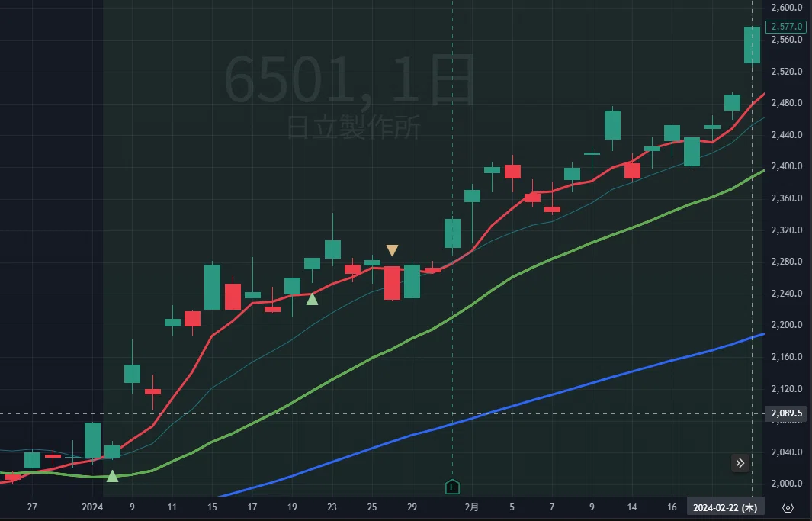Click the 2,200.0 price axis label
The width and height of the screenshot is (812, 521).
(787, 325)
